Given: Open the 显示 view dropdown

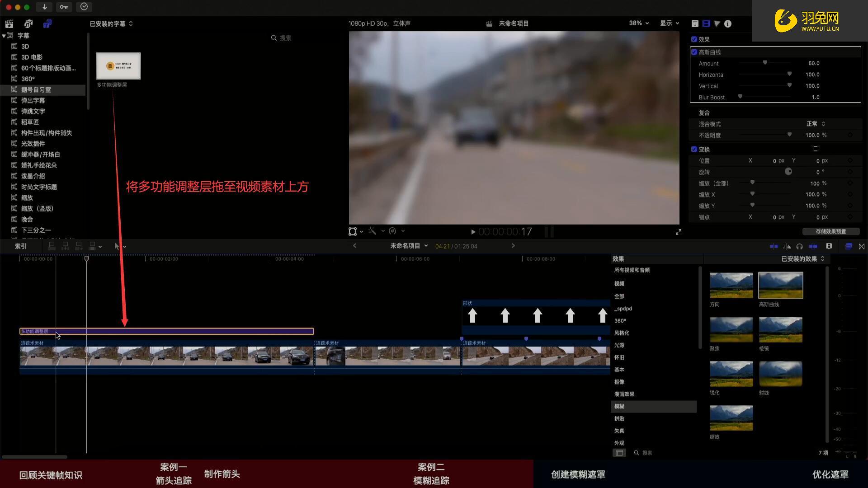Looking at the screenshot, I should point(670,23).
